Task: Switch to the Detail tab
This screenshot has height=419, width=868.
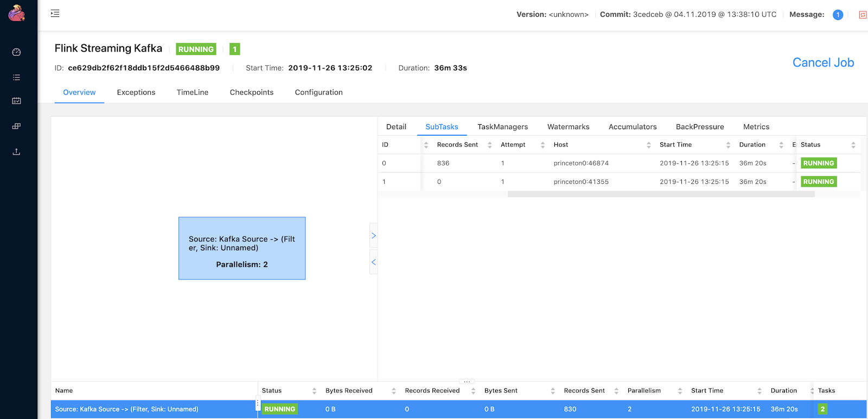Action: (x=396, y=126)
